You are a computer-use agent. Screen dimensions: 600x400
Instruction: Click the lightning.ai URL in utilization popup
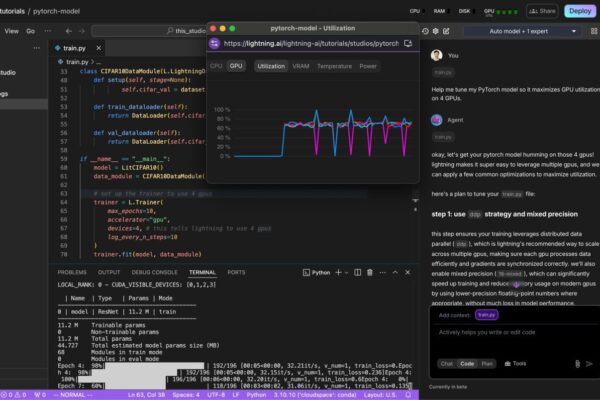[x=311, y=44]
